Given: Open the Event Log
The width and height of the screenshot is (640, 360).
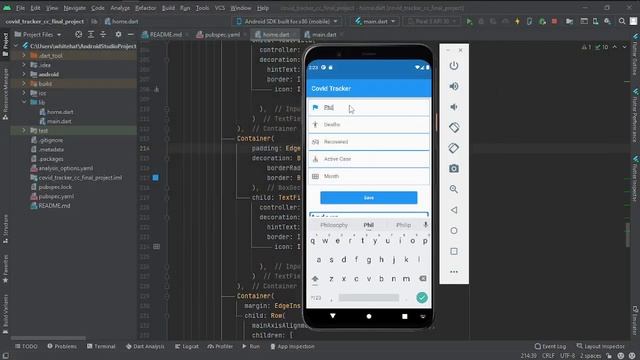Looking at the screenshot, I should (x=550, y=346).
